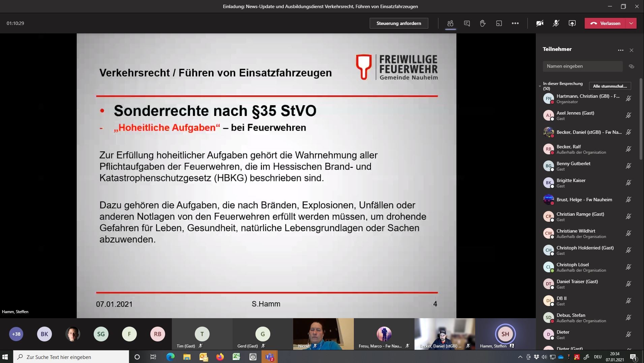Toggle the participants panel view
Viewport: 644px width, 363px height.
click(450, 23)
